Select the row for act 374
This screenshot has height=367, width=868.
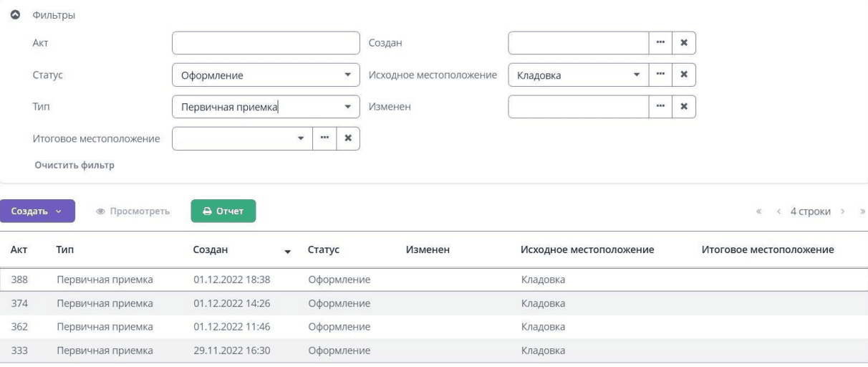434,303
